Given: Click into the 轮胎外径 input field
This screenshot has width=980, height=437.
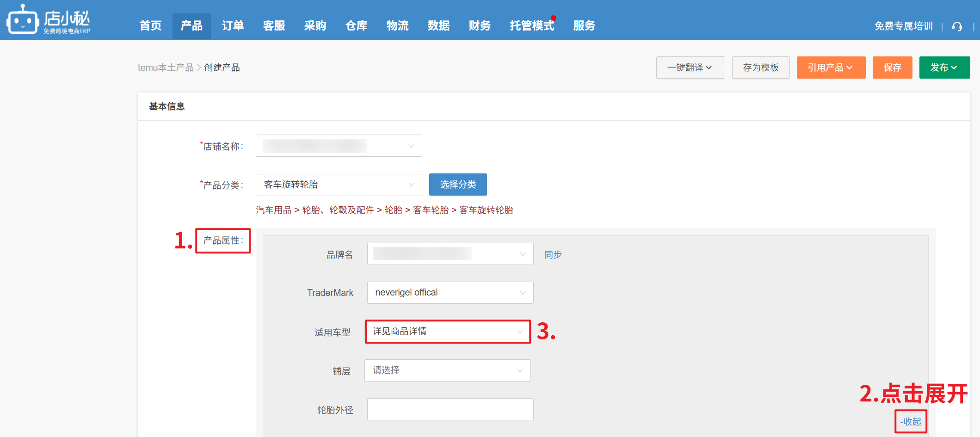Looking at the screenshot, I should click(x=450, y=409).
